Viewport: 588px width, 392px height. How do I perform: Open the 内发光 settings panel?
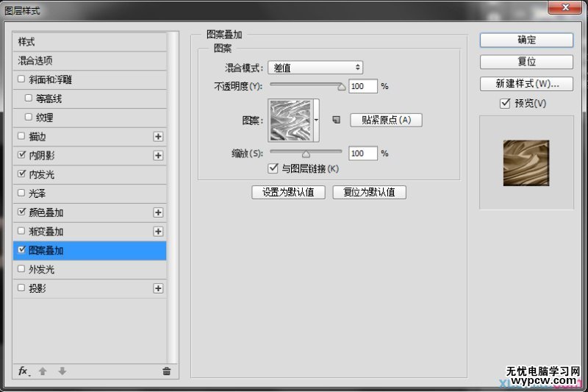click(42, 174)
